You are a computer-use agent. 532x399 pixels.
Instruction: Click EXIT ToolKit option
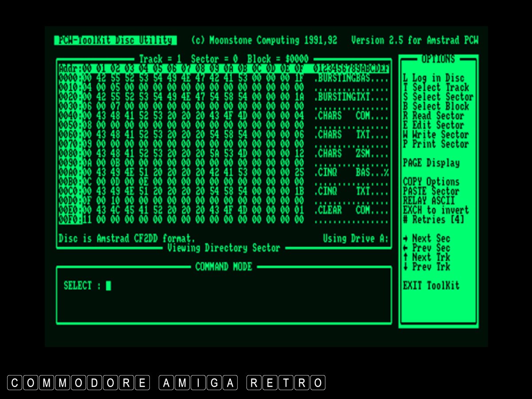[431, 286]
